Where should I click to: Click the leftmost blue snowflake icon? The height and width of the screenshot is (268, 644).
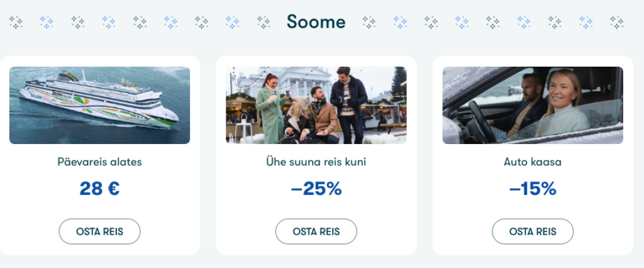(47, 23)
